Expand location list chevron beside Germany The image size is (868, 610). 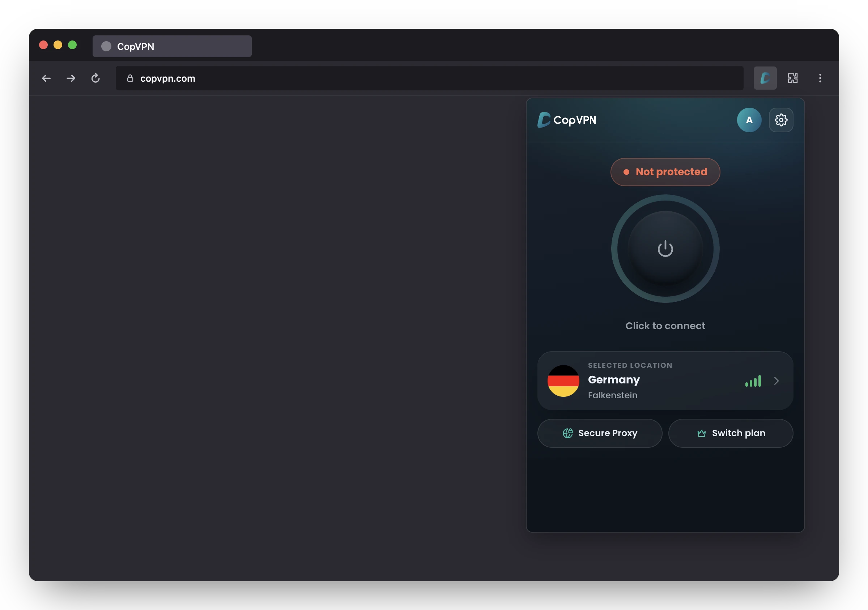pyautogui.click(x=776, y=381)
